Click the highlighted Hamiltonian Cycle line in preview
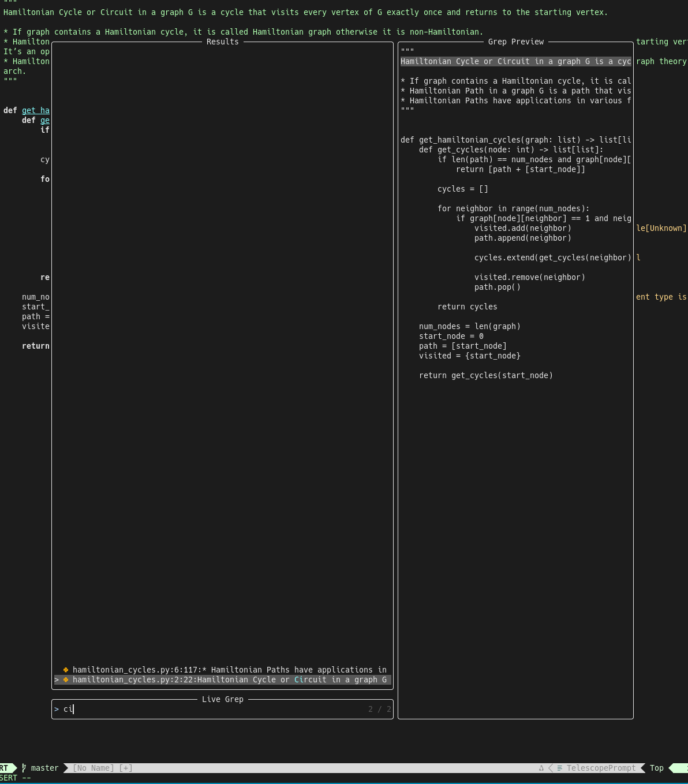This screenshot has height=784, width=688. click(515, 61)
